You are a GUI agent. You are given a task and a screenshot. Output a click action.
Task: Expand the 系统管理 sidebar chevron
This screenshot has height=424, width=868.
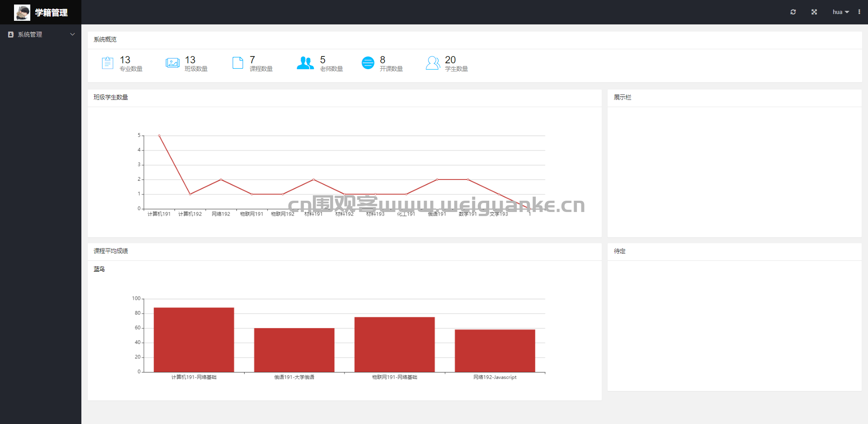click(72, 34)
